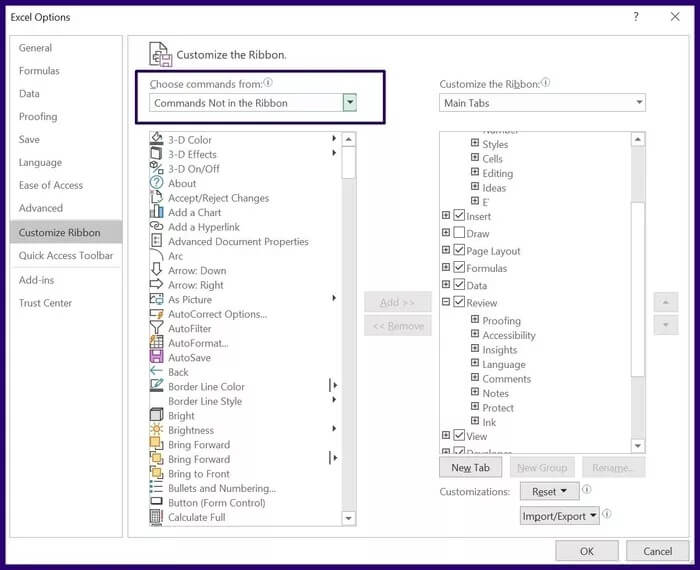This screenshot has width=700, height=570.
Task: Click the New Tab button
Action: 471,467
